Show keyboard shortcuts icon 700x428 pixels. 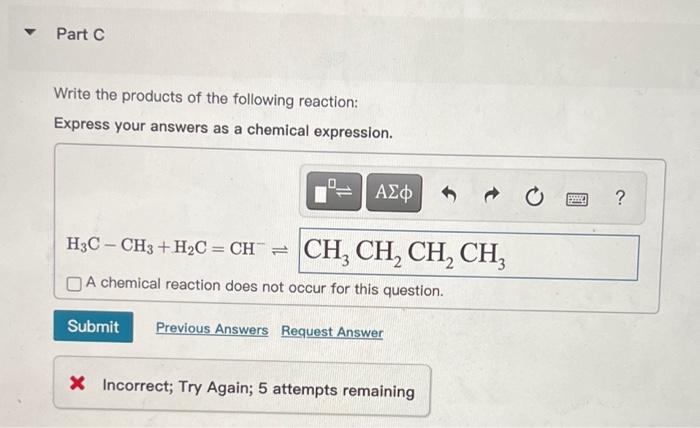(577, 199)
